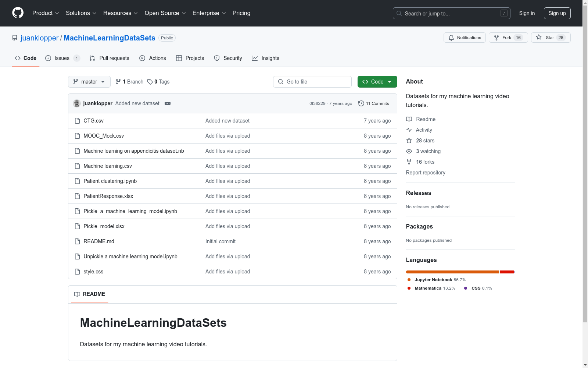Click the star icon on Star button
The image size is (588, 368).
(x=539, y=37)
